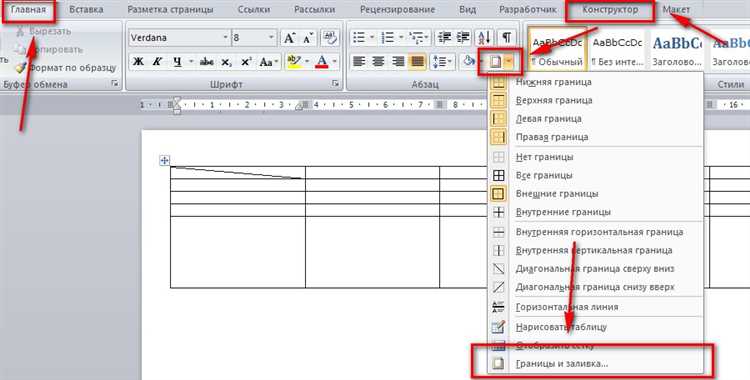750x380 pixels.
Task: Toggle strikethrough abc formatting
Action: point(207,62)
